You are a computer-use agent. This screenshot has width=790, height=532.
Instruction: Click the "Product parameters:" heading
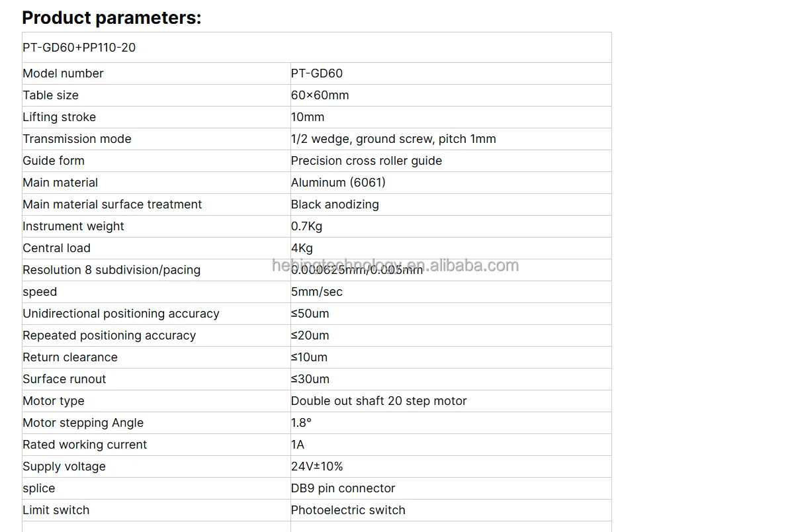click(x=111, y=18)
